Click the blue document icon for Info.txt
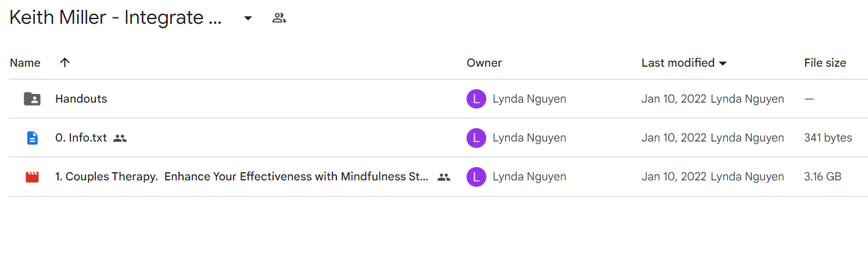Image resolution: width=868 pixels, height=261 pixels. point(32,138)
